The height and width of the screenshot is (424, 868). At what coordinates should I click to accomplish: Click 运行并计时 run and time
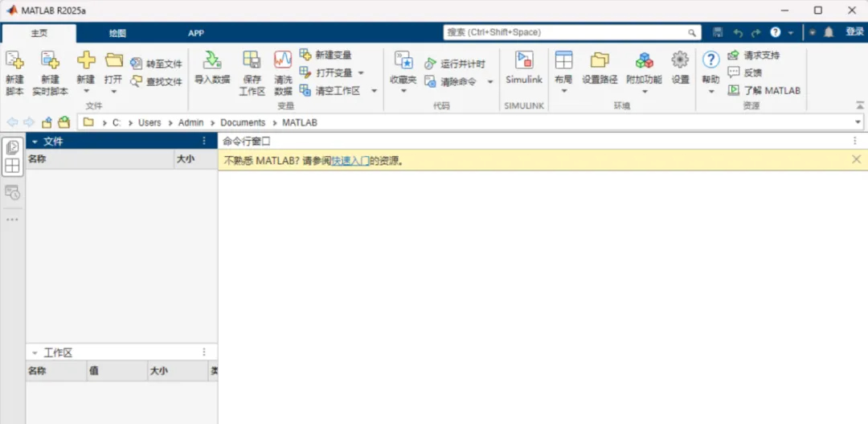[454, 64]
